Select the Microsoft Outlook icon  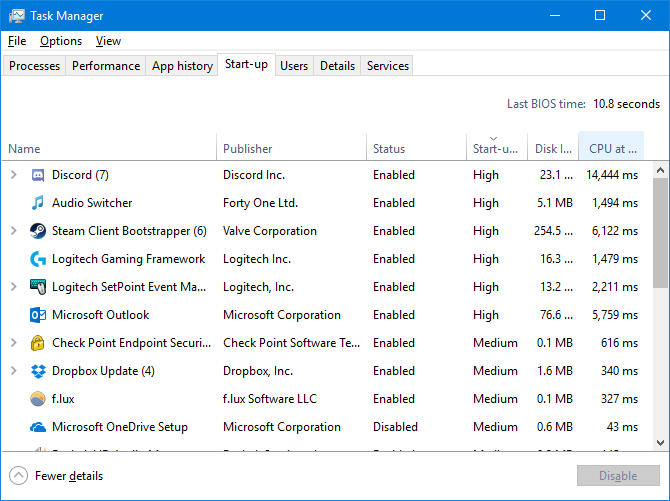tap(38, 315)
